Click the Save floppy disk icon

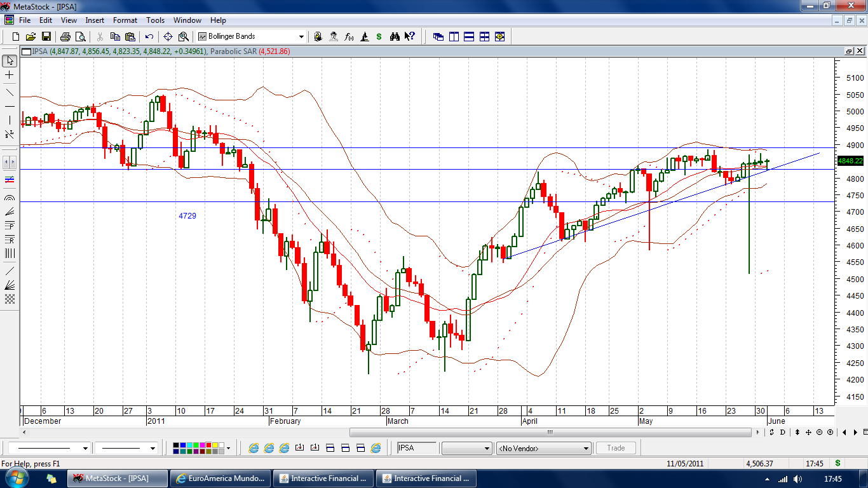coord(46,37)
